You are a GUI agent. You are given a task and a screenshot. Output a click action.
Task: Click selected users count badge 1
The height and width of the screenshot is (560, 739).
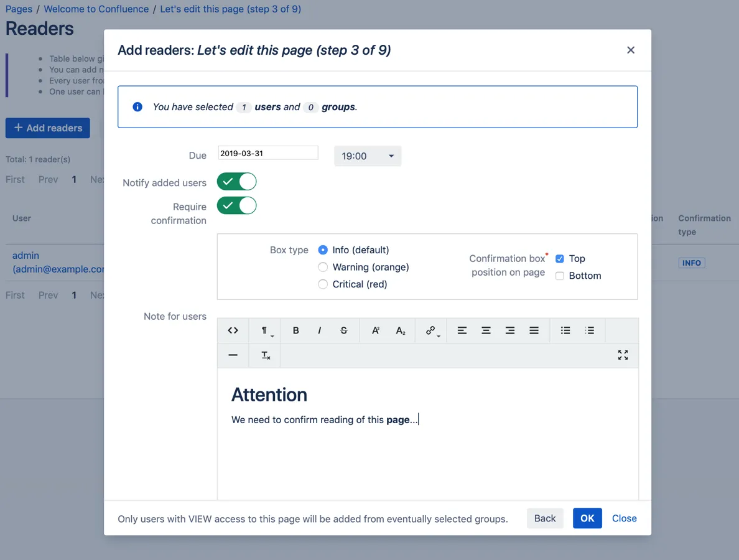pos(244,108)
